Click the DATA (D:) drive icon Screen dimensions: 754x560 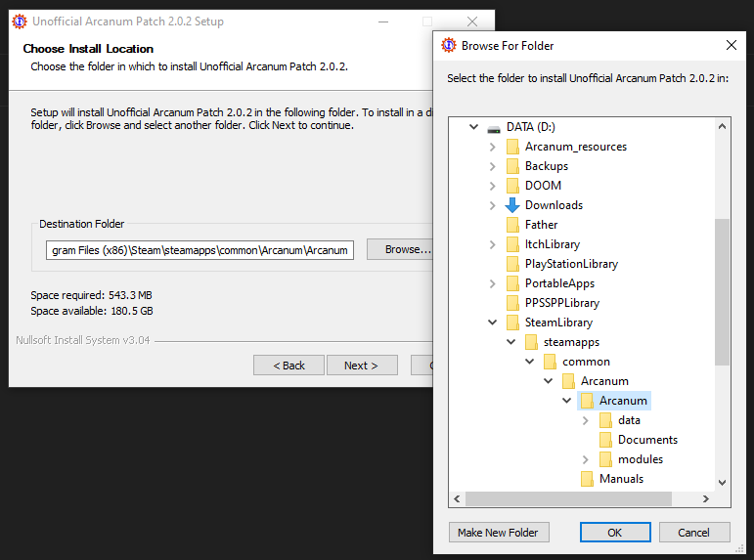click(494, 127)
